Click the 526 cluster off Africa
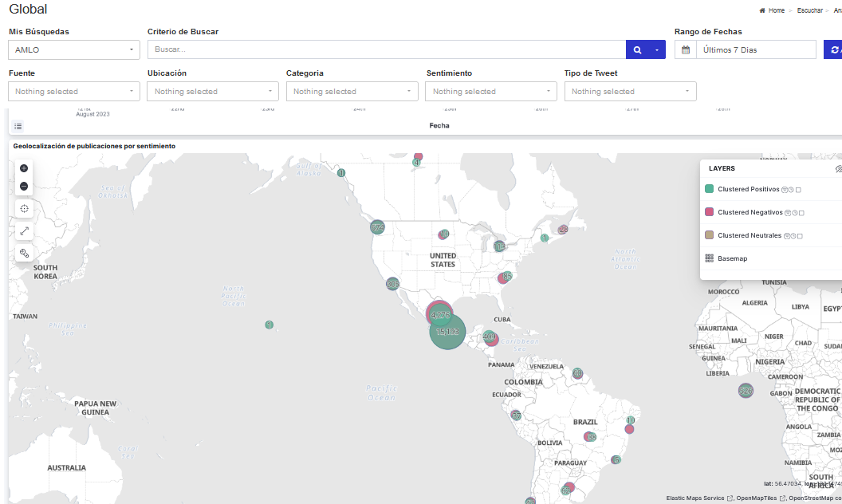Image resolution: width=842 pixels, height=504 pixels. tap(746, 391)
